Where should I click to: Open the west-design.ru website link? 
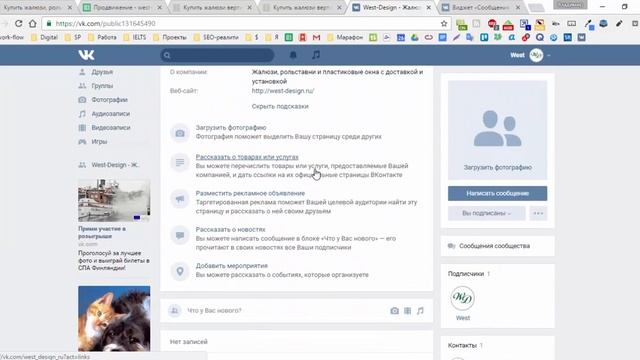283,91
